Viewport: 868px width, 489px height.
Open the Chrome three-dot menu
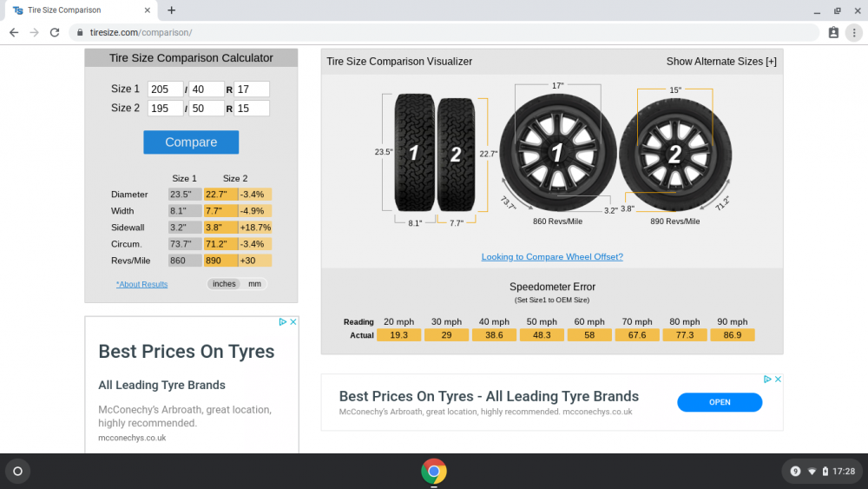click(x=854, y=33)
